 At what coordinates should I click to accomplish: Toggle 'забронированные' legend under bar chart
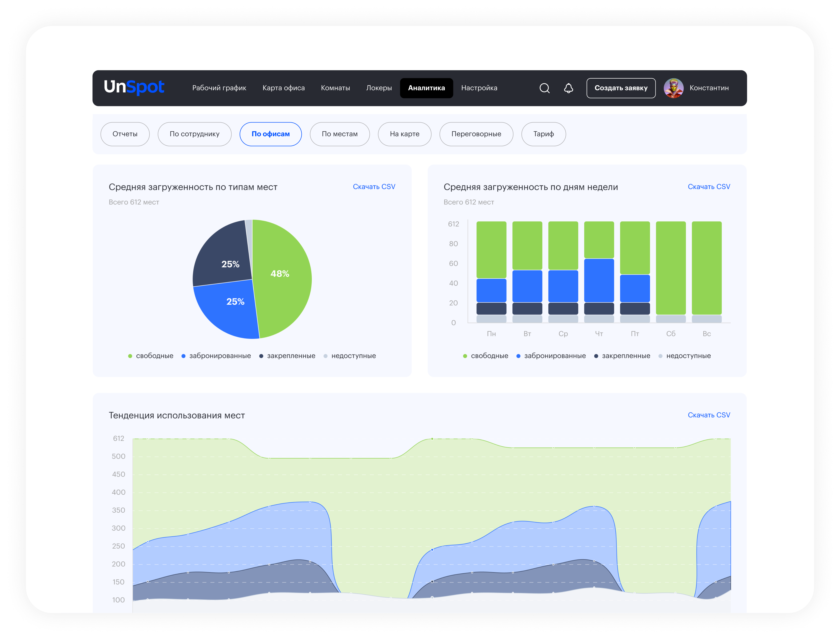(554, 356)
